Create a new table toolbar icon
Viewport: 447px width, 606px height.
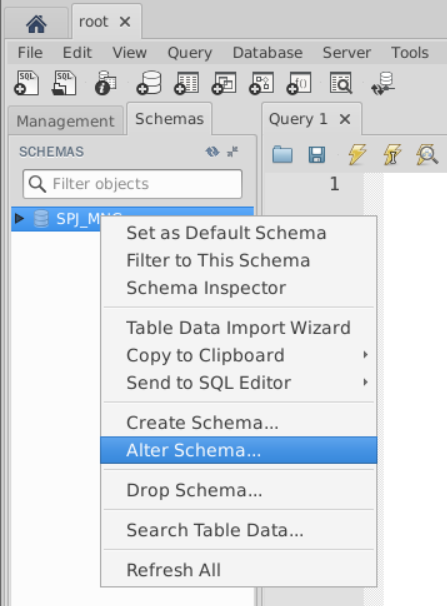[187, 83]
